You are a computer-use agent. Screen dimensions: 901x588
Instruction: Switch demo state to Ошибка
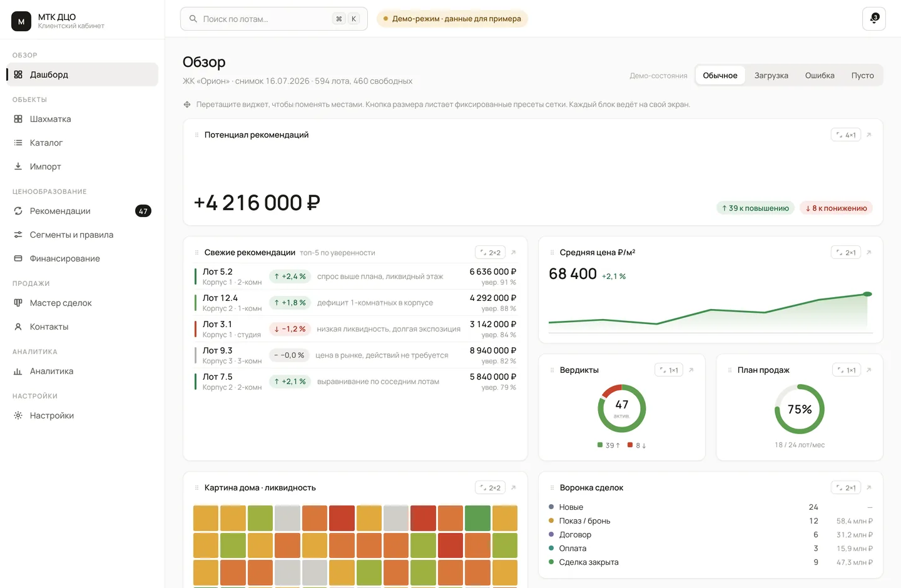[820, 76]
